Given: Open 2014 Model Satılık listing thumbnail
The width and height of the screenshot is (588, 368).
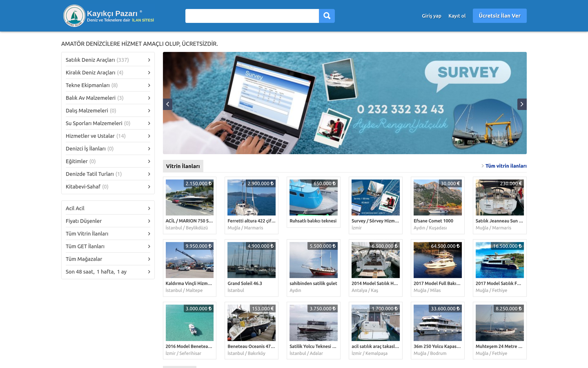Looking at the screenshot, I should click(x=376, y=260).
